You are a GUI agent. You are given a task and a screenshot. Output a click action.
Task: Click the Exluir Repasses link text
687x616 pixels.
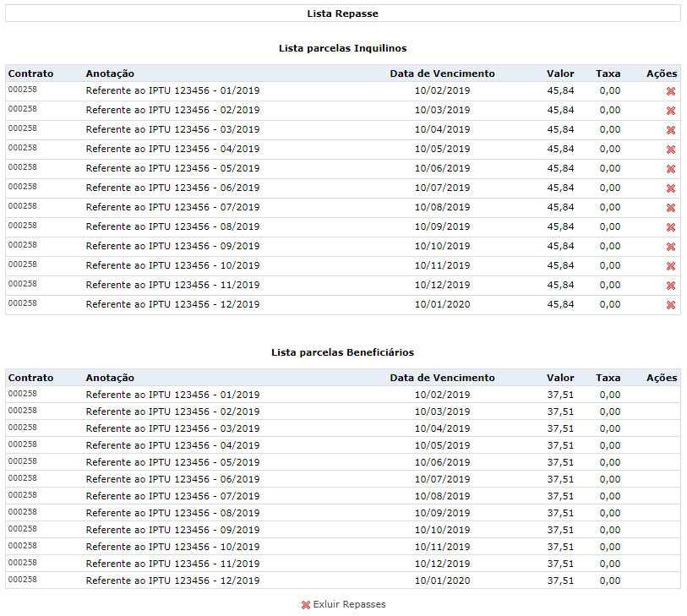(x=349, y=604)
